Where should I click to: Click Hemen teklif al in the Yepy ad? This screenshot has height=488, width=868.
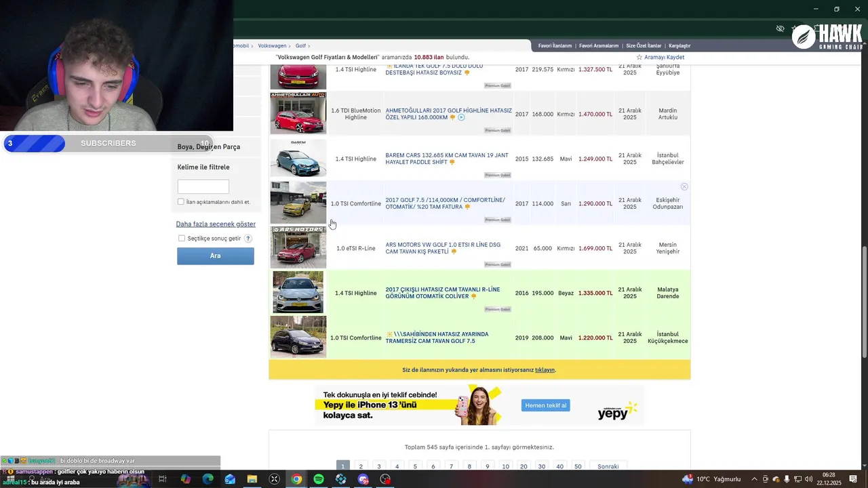click(x=546, y=405)
